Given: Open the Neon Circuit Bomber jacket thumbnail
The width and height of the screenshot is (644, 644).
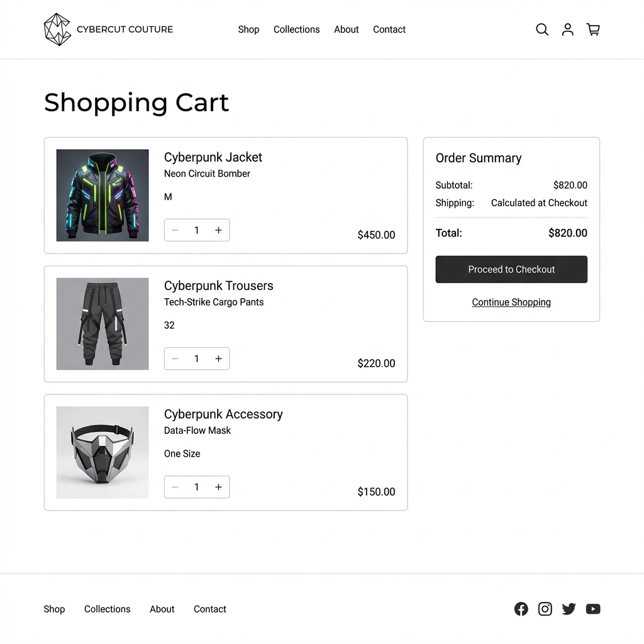Looking at the screenshot, I should tap(103, 195).
